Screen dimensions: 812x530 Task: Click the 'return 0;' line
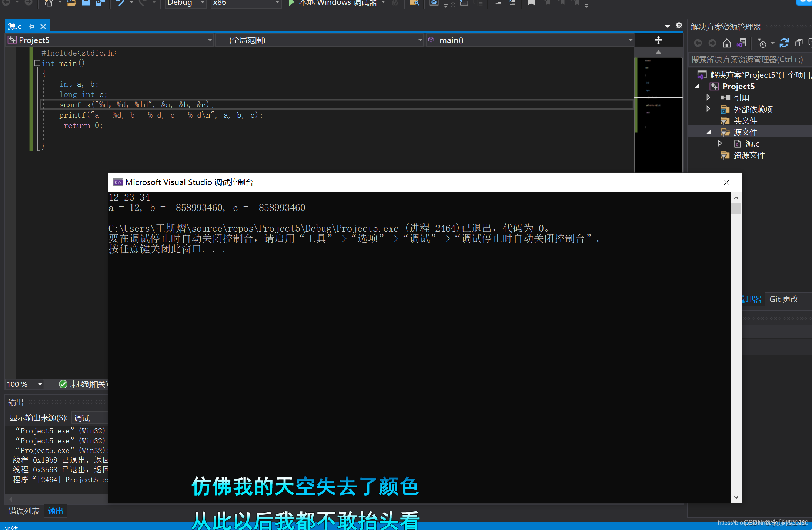click(x=83, y=125)
